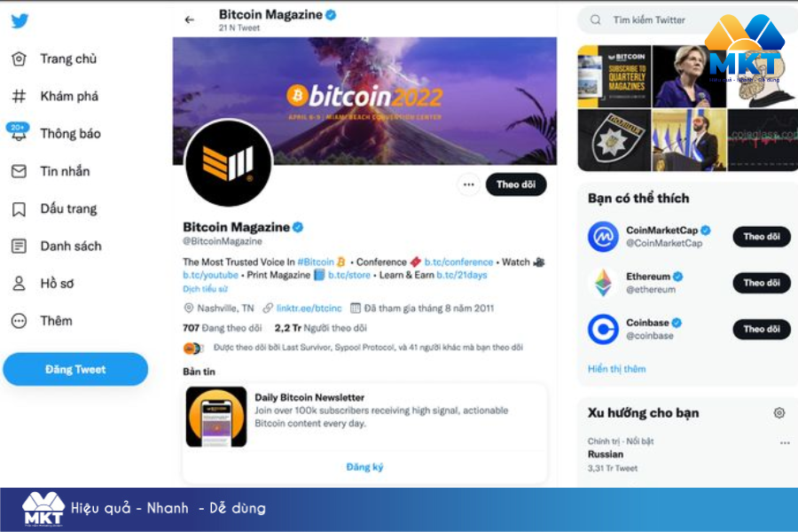
Task: Open Danh sách list icon
Action: tap(19, 246)
